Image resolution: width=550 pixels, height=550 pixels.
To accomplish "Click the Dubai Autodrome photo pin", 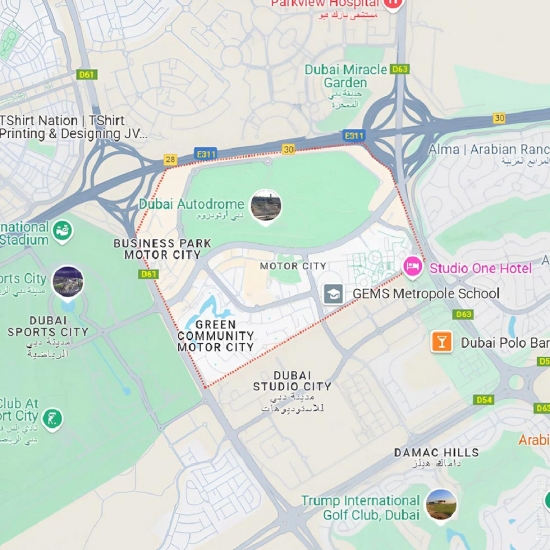I will pos(266,207).
